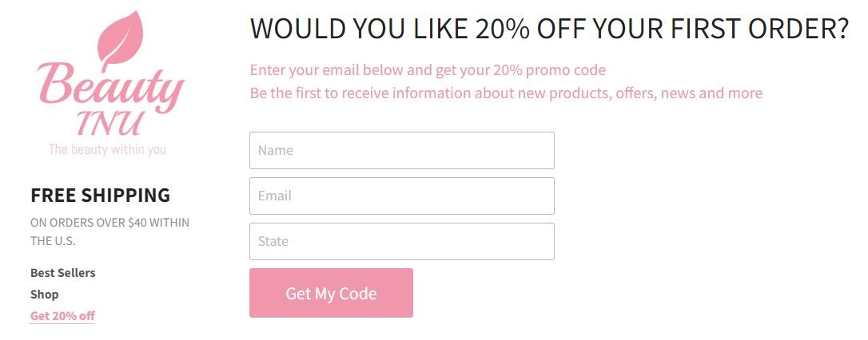Click into the Email input field
The width and height of the screenshot is (868, 340).
[401, 196]
